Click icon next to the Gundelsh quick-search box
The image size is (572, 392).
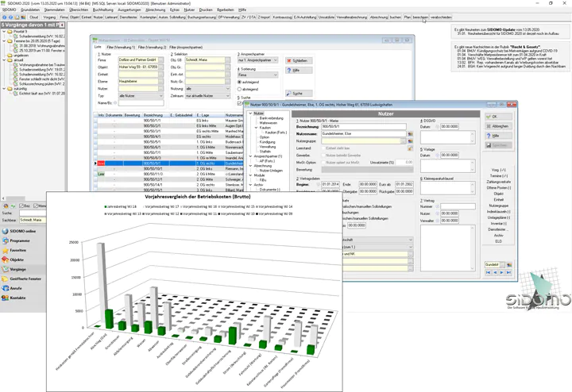pyautogui.click(x=509, y=264)
